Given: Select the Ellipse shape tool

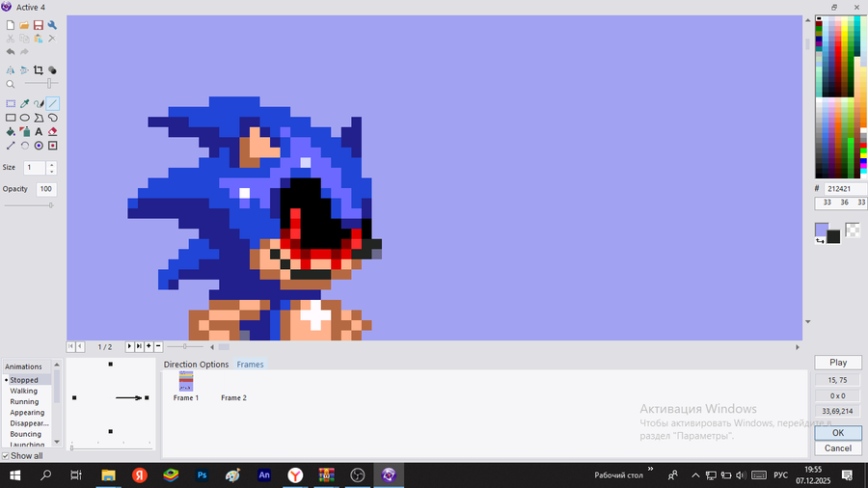Looking at the screenshot, I should tap(24, 118).
